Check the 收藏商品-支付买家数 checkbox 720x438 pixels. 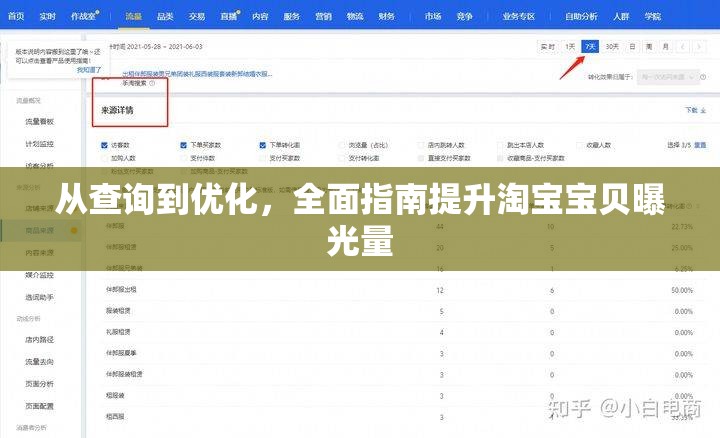(x=500, y=158)
